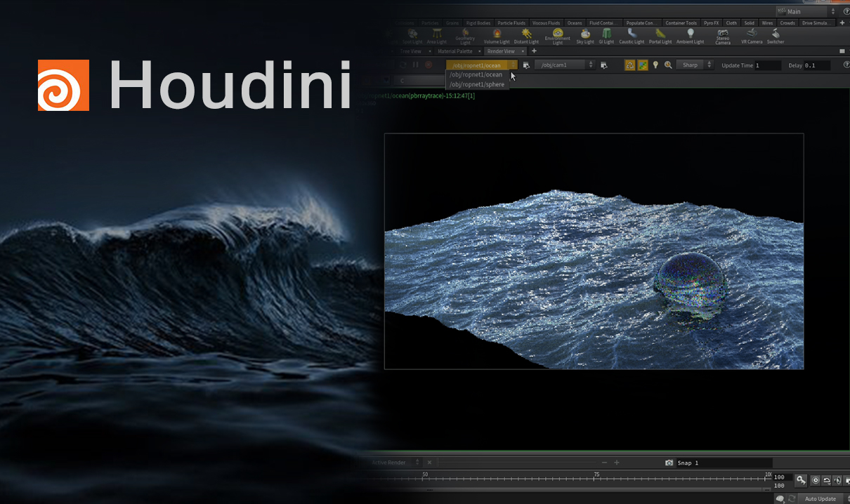Toggle the render region recycle button
Screen dimensions: 850x504
pyautogui.click(x=630, y=65)
